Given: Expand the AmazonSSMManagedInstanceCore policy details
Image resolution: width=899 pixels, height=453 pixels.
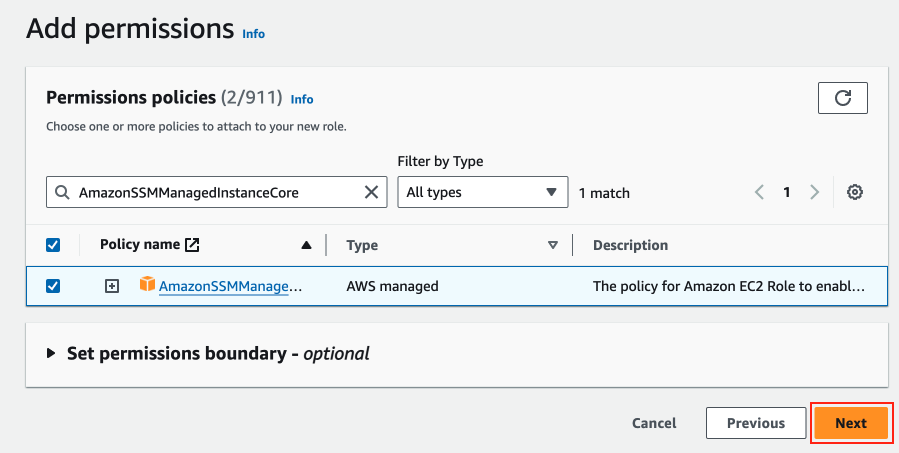Looking at the screenshot, I should click(x=112, y=286).
